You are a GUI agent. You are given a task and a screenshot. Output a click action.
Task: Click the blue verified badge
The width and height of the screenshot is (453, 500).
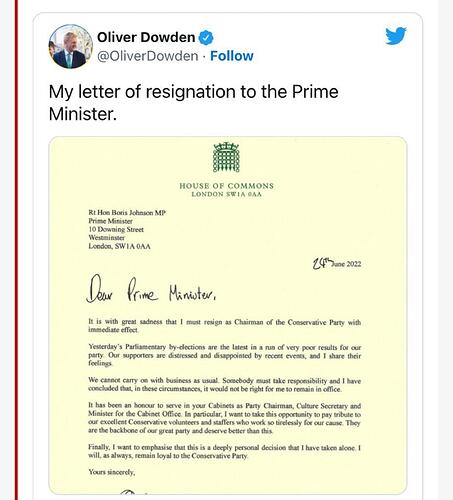coord(206,37)
